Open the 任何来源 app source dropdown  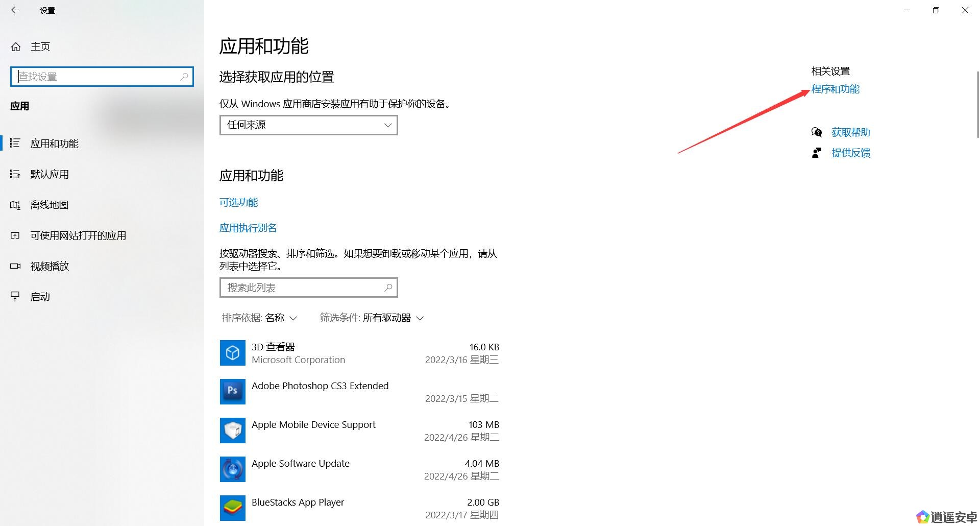click(308, 125)
